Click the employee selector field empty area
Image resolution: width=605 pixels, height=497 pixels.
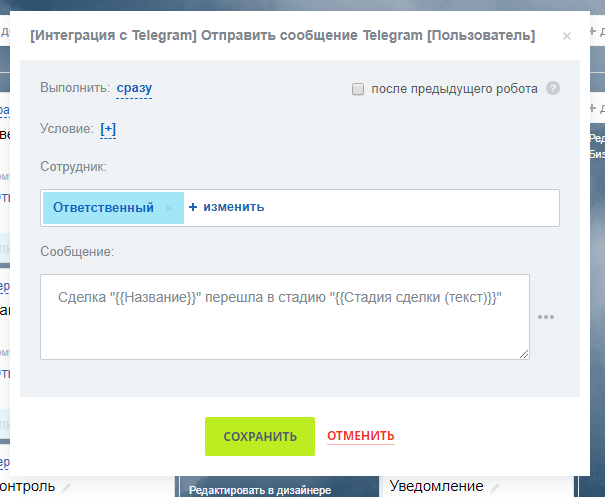pos(420,208)
